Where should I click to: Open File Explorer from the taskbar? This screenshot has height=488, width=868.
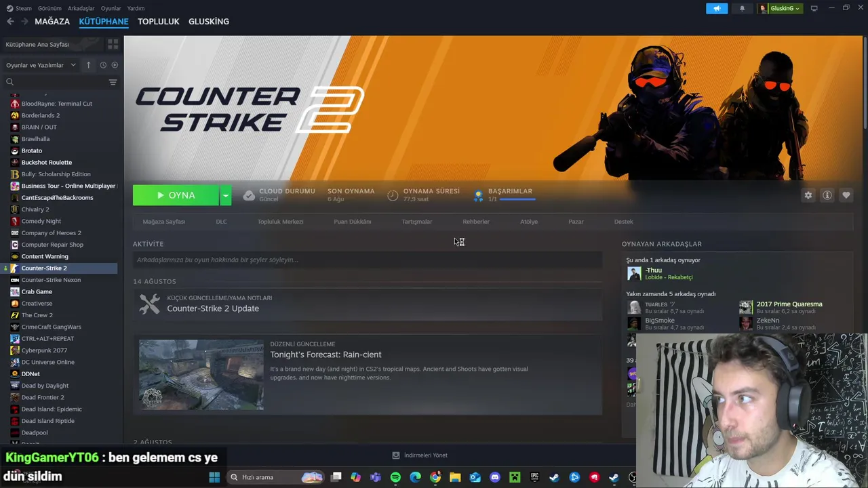point(455,477)
